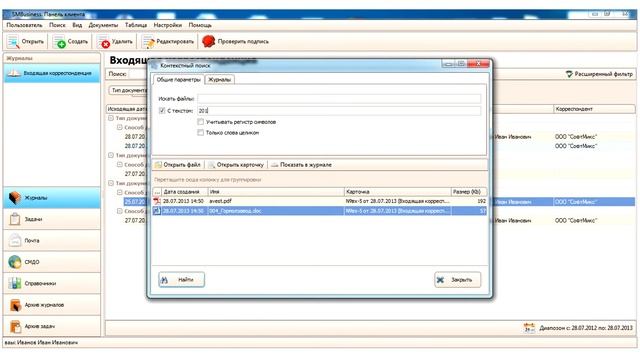The height and width of the screenshot is (360, 640).
Task: Switch to the Журналы tab in dialog
Action: click(220, 80)
